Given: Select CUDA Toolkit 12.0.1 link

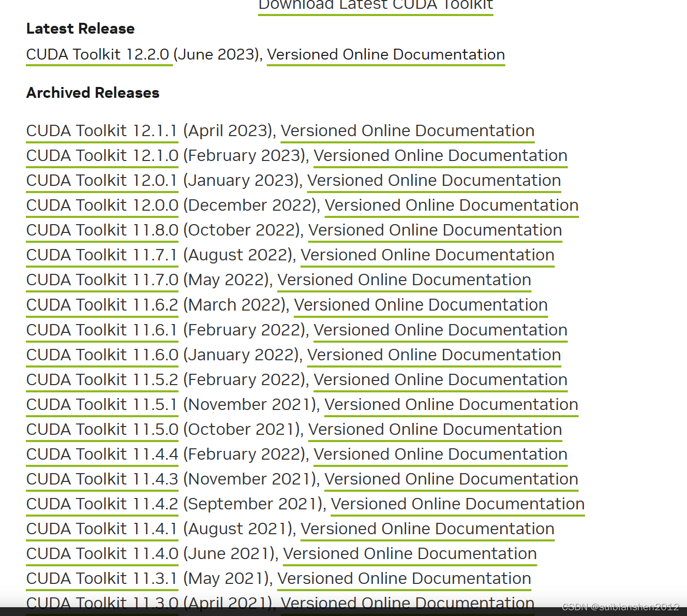Looking at the screenshot, I should pyautogui.click(x=102, y=180).
